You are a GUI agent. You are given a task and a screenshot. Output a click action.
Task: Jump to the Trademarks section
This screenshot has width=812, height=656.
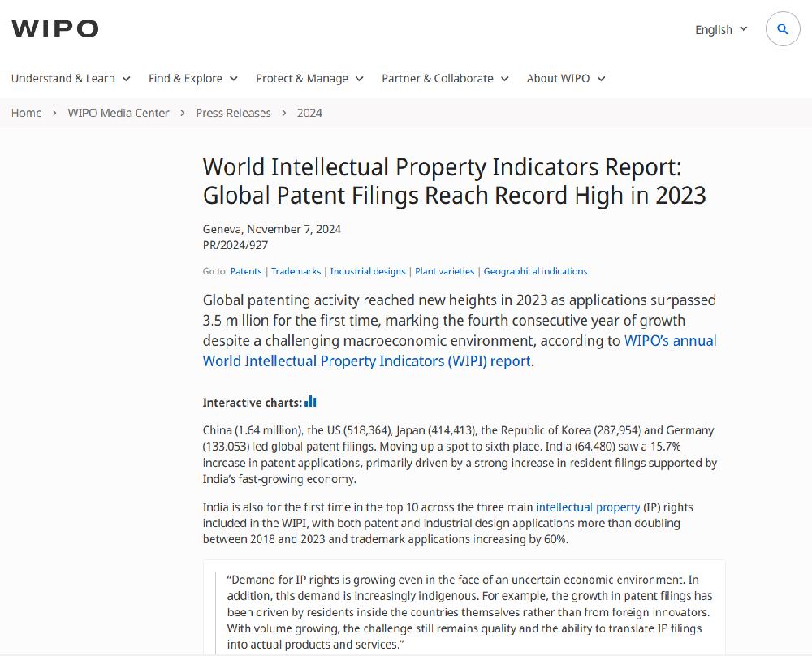(296, 271)
